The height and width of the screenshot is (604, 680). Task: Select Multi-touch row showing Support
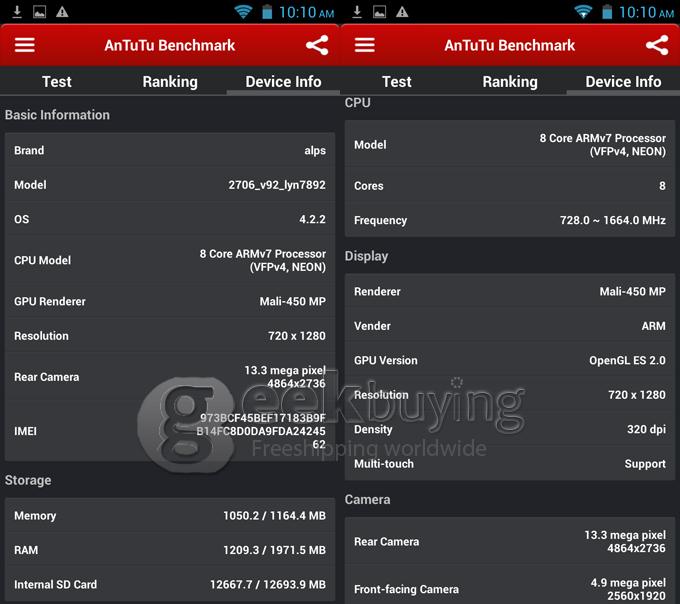510,464
